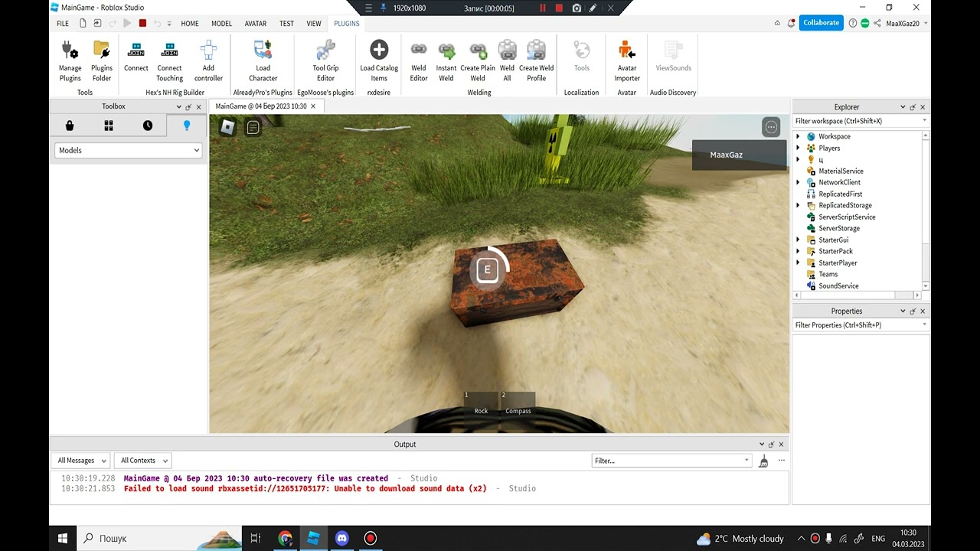Launch the Load Character plugin
This screenshot has width=980, height=551.
263,61
